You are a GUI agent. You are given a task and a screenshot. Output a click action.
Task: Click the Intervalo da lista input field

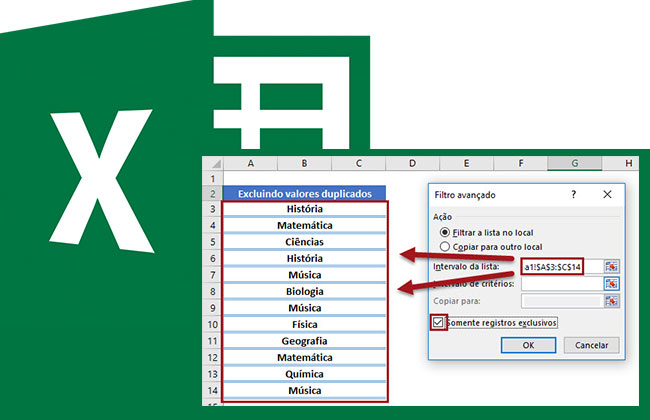(x=562, y=267)
